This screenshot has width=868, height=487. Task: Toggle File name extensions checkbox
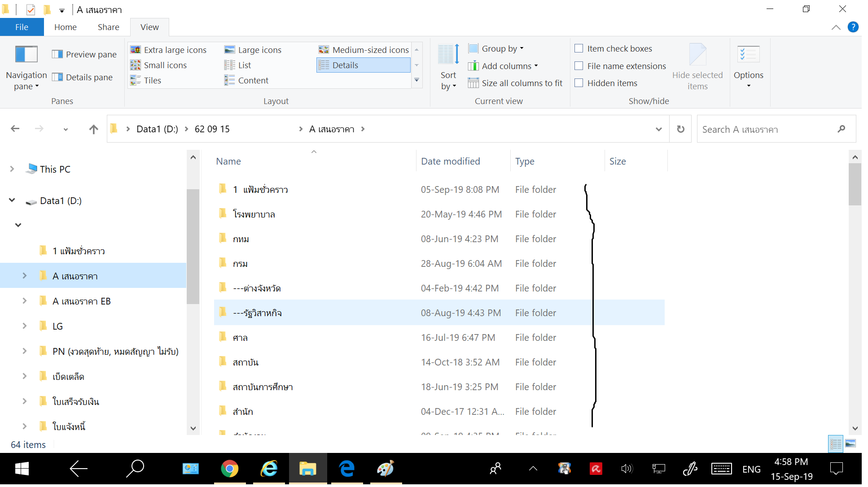coord(579,66)
